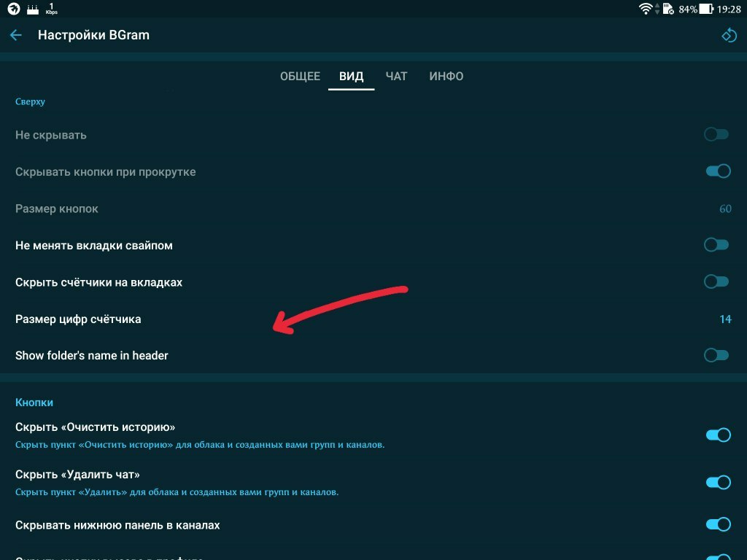Tap the battery indicator icon
Screen dimensions: 747x560
(x=706, y=9)
